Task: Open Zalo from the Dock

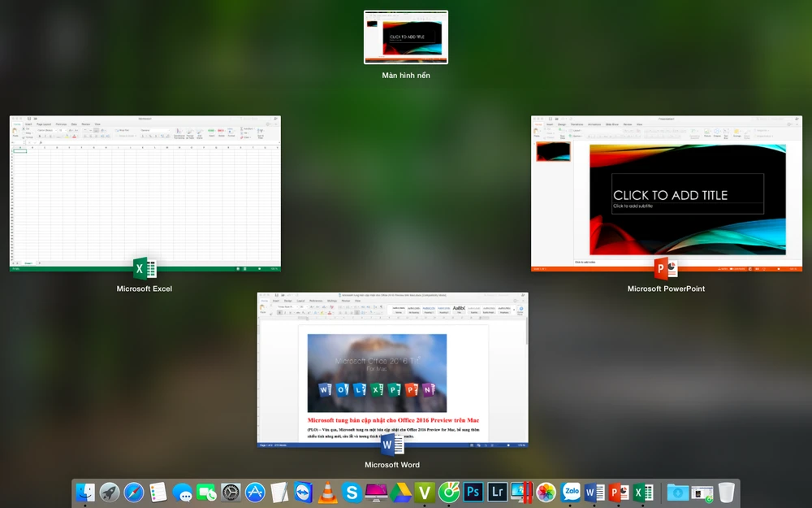Action: (570, 492)
